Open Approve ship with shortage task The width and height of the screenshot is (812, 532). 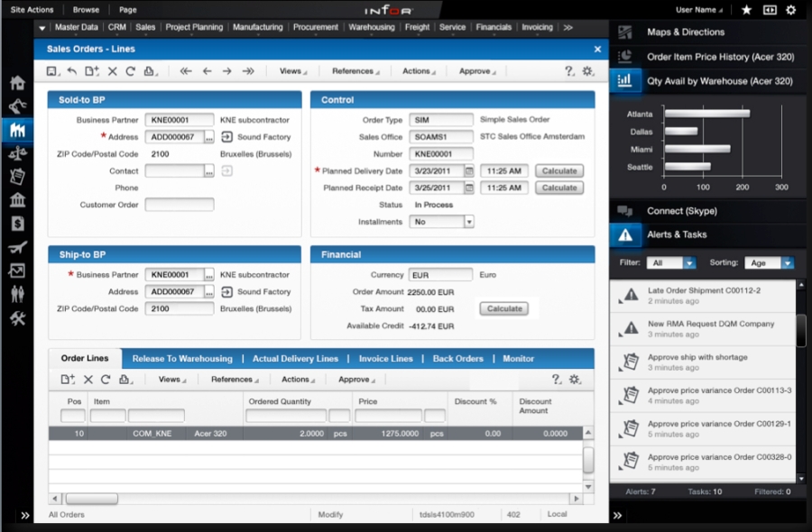(x=703, y=362)
